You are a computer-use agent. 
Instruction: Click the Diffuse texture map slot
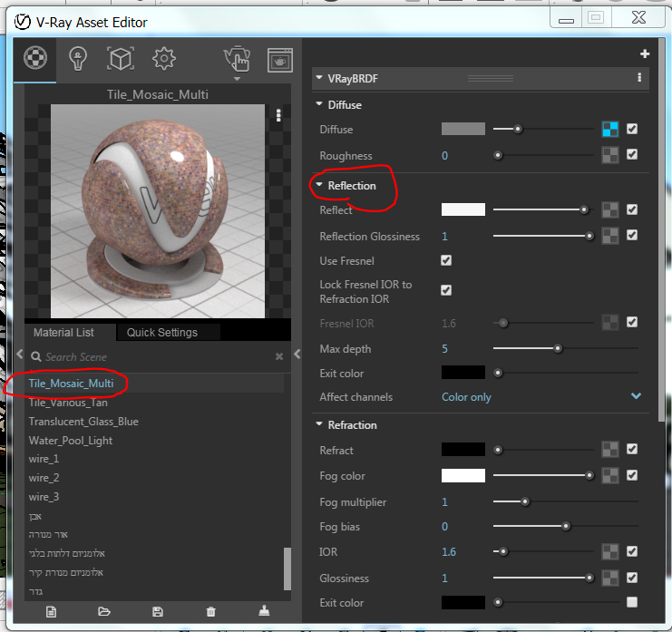click(610, 129)
